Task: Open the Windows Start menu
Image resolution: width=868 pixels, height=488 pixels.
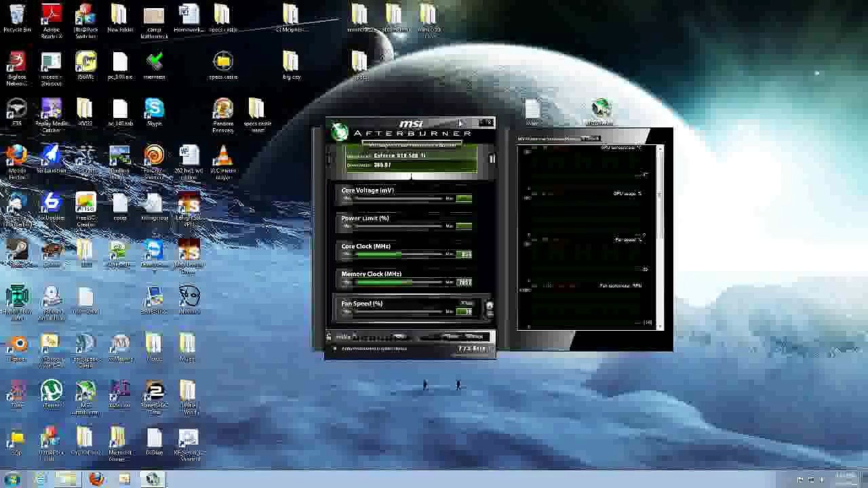Action: tap(12, 479)
